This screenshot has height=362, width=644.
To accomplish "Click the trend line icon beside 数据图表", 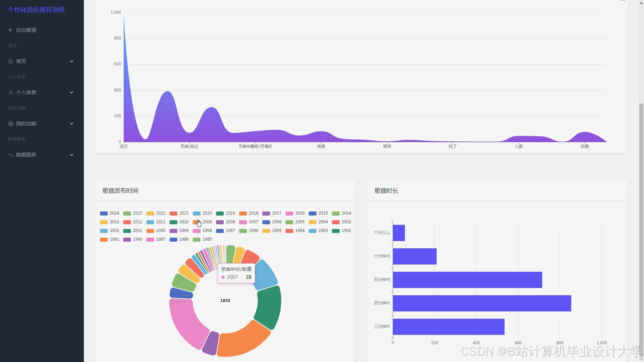I will point(11,155).
